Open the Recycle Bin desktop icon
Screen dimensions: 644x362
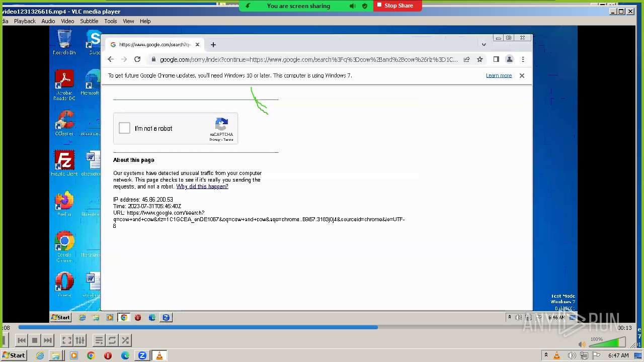click(64, 42)
